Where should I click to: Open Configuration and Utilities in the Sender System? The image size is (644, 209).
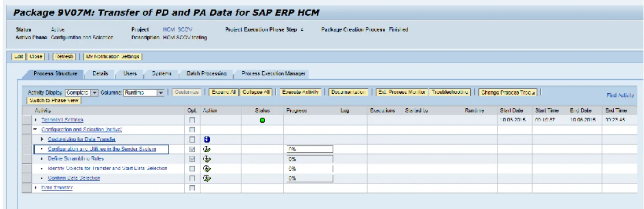(x=102, y=149)
